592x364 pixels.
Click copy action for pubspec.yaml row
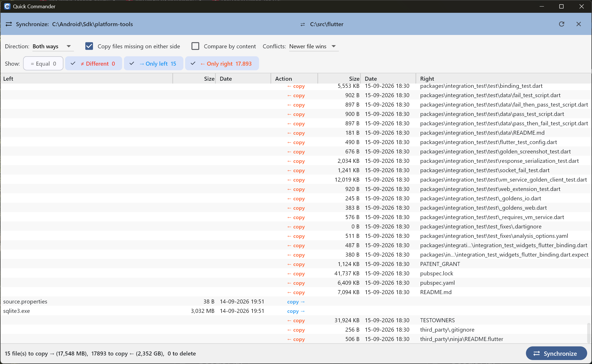coord(296,283)
